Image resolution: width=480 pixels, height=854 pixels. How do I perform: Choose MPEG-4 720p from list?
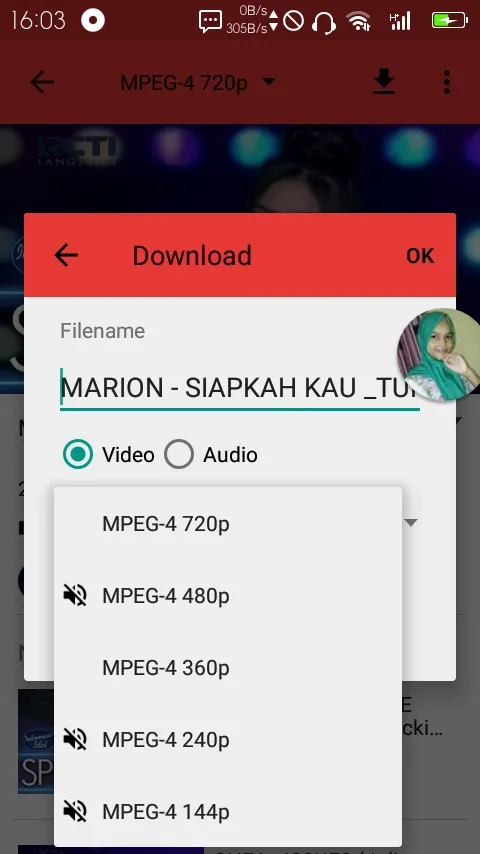228,523
